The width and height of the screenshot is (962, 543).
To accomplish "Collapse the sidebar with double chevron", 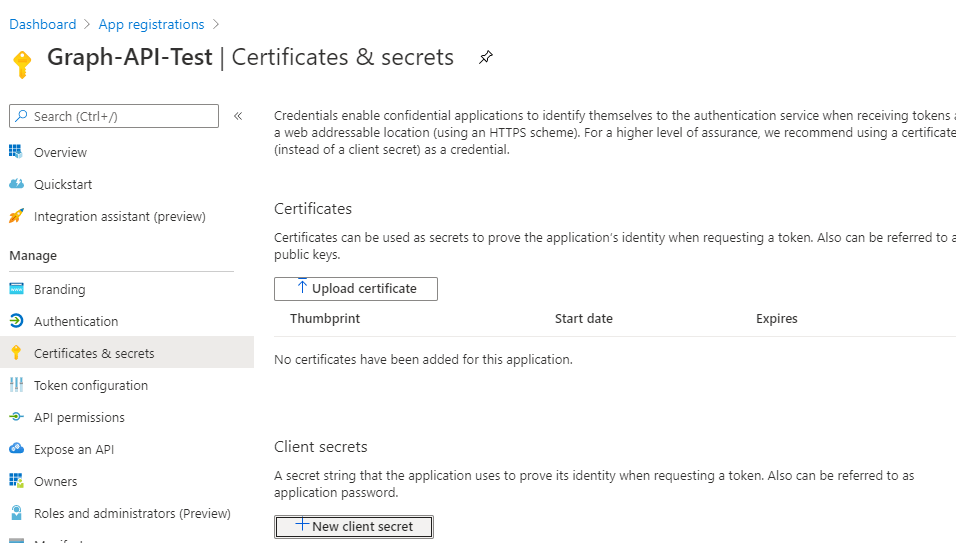I will tap(238, 116).
